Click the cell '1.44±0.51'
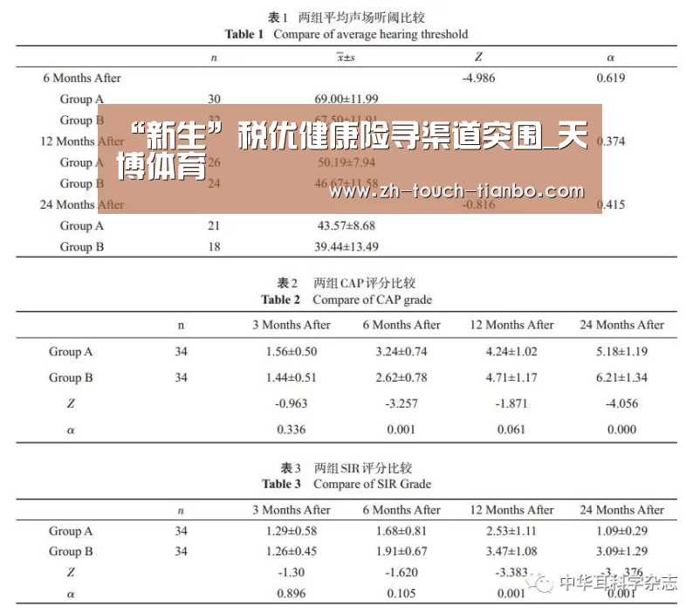 [292, 377]
